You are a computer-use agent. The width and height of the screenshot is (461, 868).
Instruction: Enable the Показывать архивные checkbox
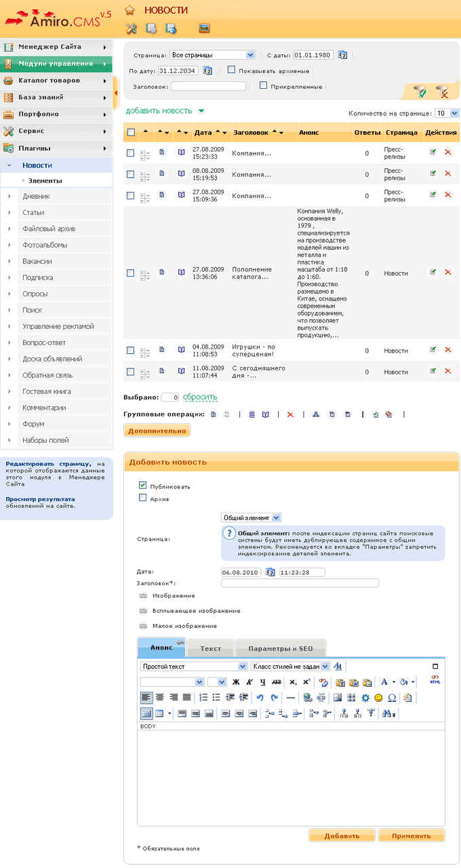[x=231, y=70]
